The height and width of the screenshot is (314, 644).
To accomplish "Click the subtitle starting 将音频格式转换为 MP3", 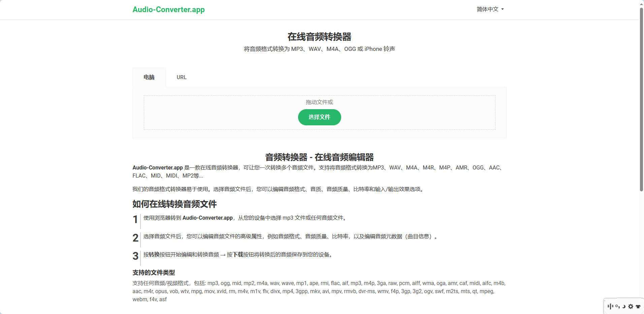I will (319, 49).
